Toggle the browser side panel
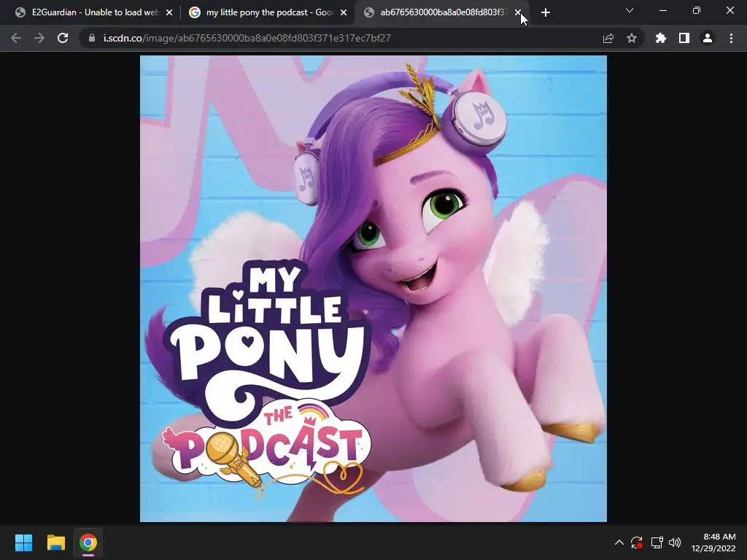The width and height of the screenshot is (747, 560). click(684, 38)
